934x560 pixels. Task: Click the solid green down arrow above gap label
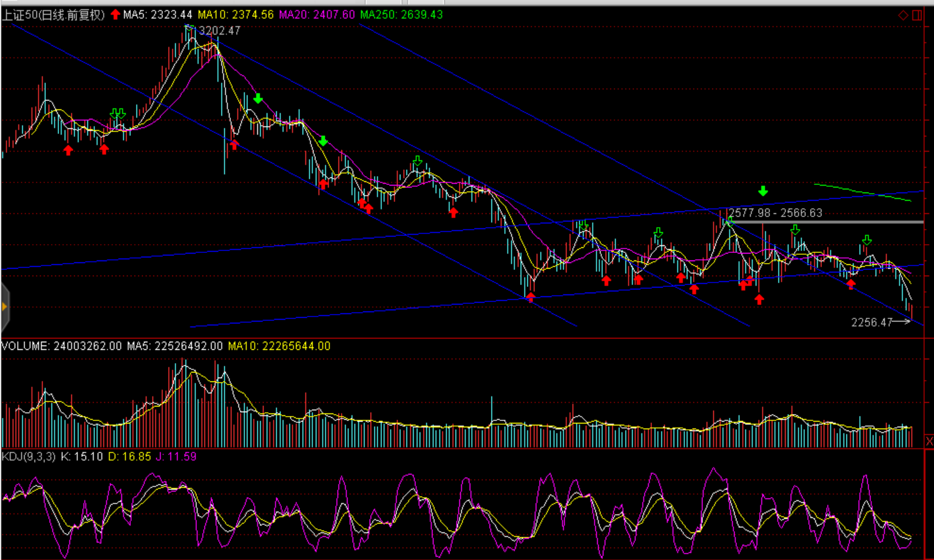[x=763, y=191]
